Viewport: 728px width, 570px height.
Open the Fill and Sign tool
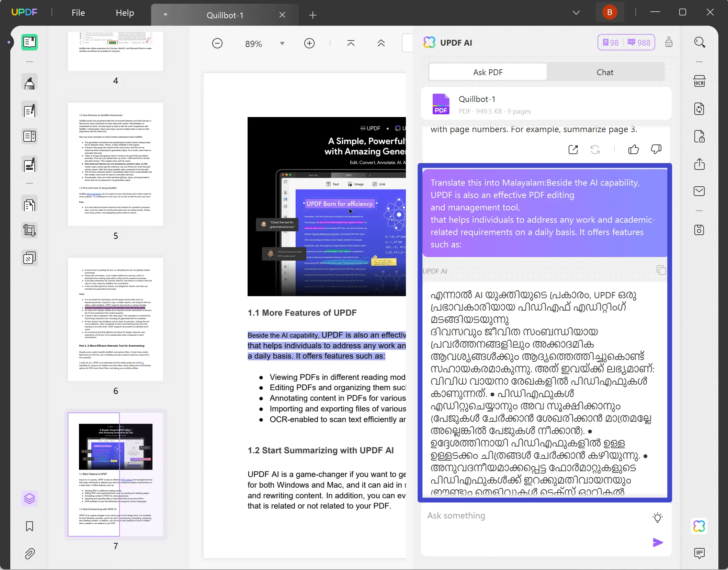click(x=30, y=164)
